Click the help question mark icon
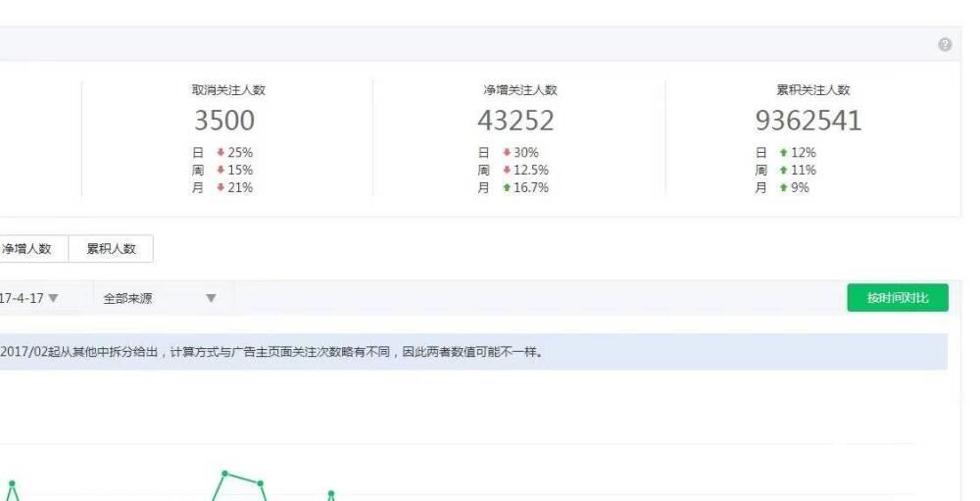Image resolution: width=980 pixels, height=501 pixels. tap(945, 45)
